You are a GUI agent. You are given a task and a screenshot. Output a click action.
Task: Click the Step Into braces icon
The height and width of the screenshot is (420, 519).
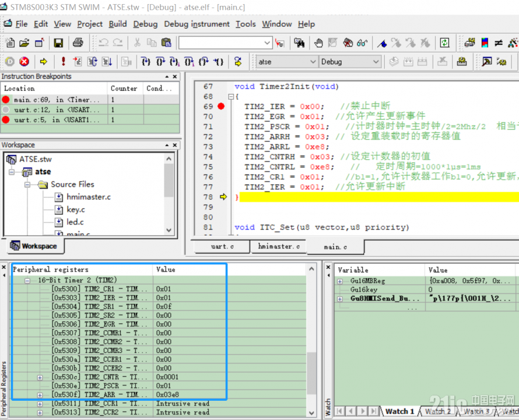point(146,62)
